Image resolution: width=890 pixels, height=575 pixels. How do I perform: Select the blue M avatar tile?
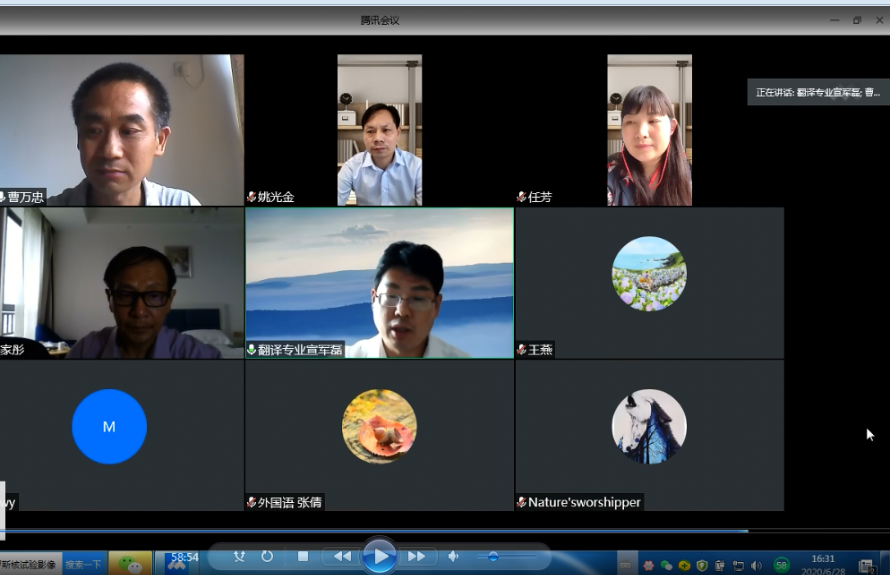point(109,426)
